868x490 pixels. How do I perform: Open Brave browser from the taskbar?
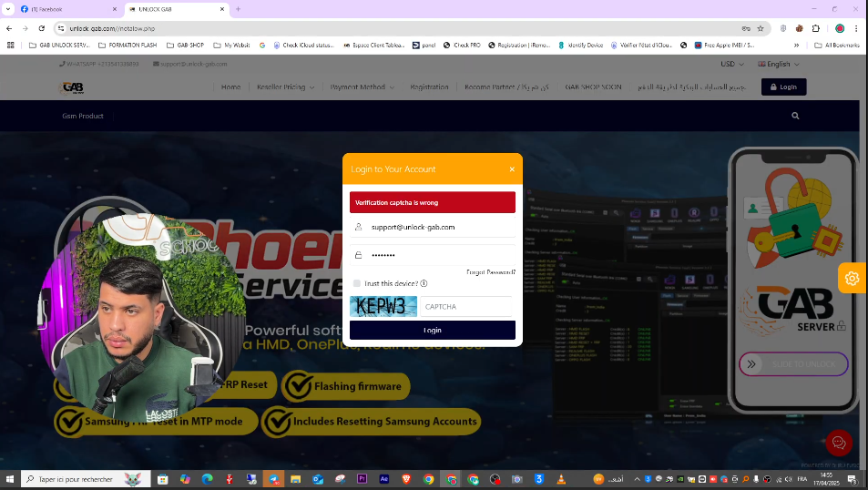point(406,479)
